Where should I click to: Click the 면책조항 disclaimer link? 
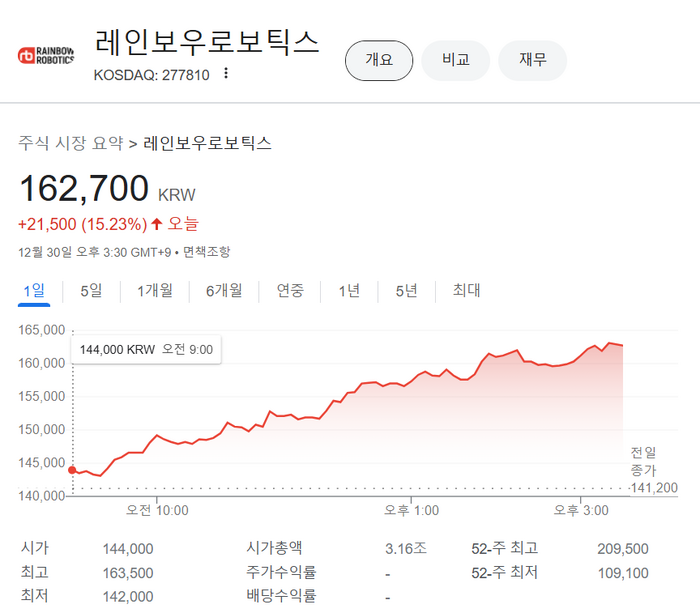[x=206, y=252]
